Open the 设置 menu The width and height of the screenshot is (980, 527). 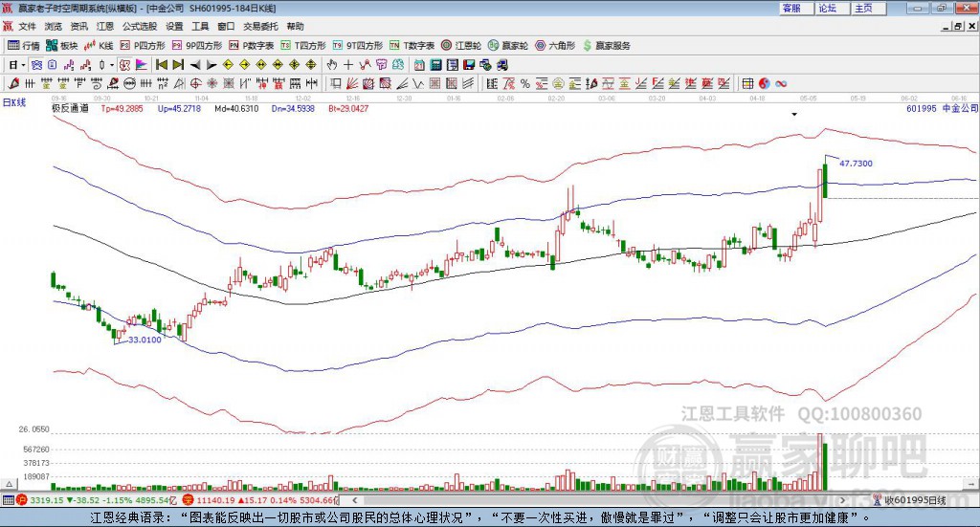pos(174,26)
